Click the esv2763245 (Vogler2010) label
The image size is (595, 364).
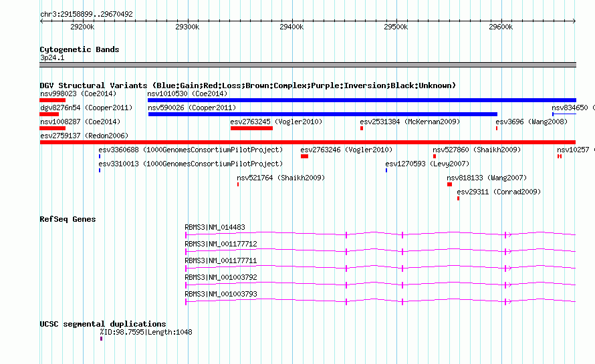[276, 122]
